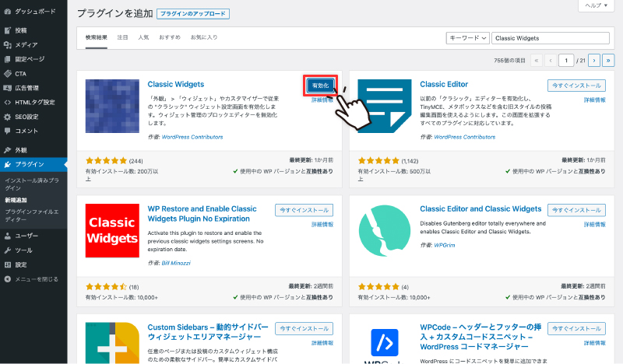623x364 pixels.
Task: Click the 755 items count text
Action: tap(509, 61)
